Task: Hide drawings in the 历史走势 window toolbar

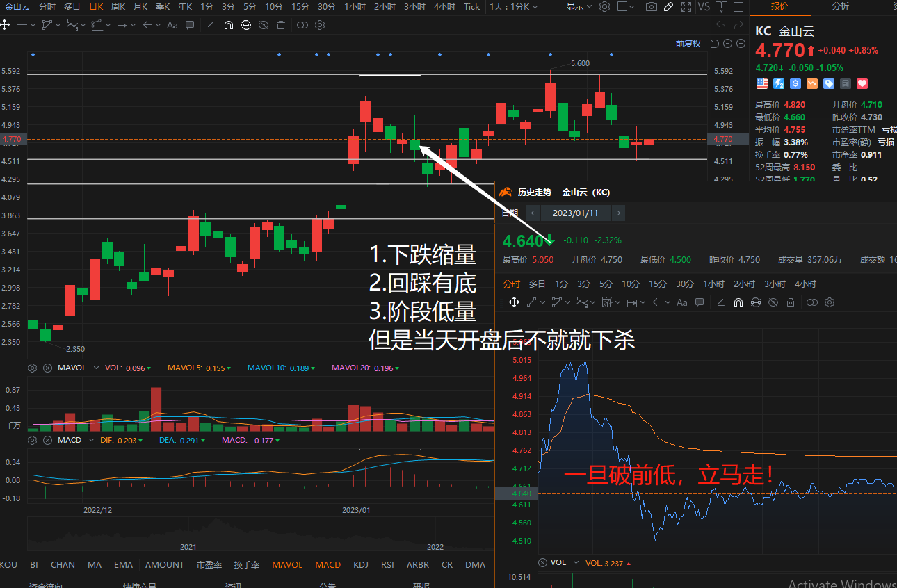Action: pos(773,302)
